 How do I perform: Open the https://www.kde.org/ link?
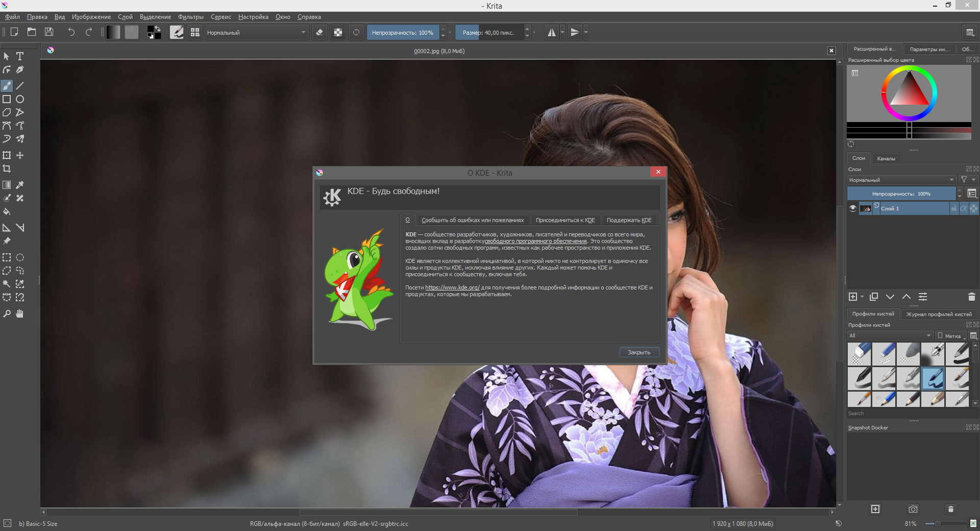point(452,287)
